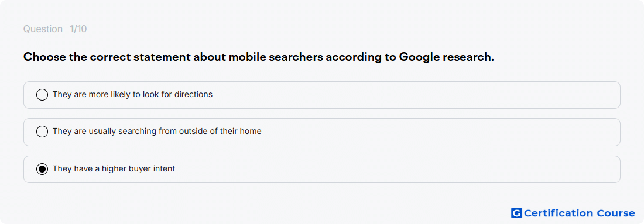Click the filled radio button for buyer intent
This screenshot has height=224, width=644.
(x=42, y=168)
